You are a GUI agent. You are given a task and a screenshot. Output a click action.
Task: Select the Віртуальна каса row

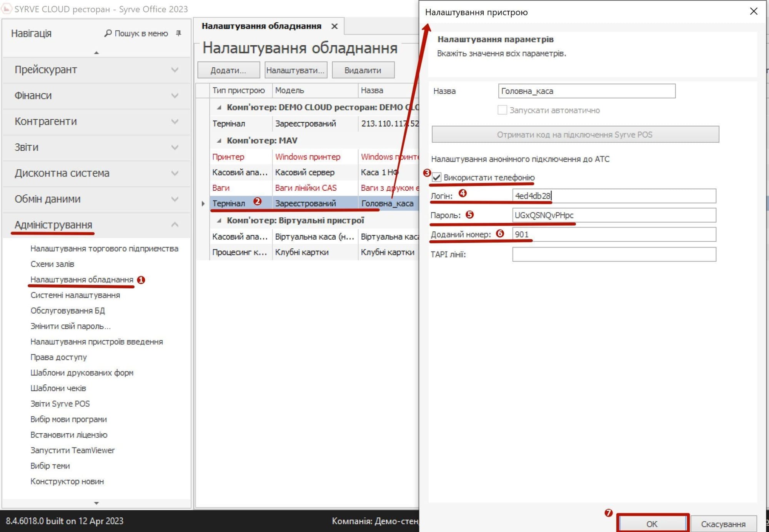[314, 237]
